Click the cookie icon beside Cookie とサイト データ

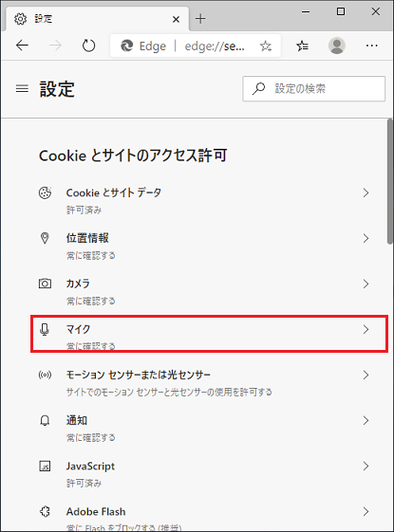[45, 193]
